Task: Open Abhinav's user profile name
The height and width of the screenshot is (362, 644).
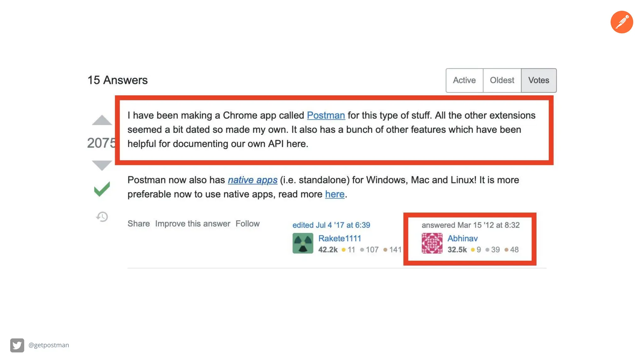Action: 462,239
